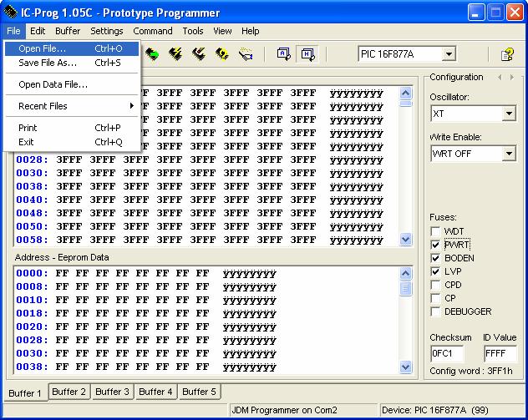The height and width of the screenshot is (420, 528).
Task: Click the Eeprom data scrollbar thumb
Action: 405,288
